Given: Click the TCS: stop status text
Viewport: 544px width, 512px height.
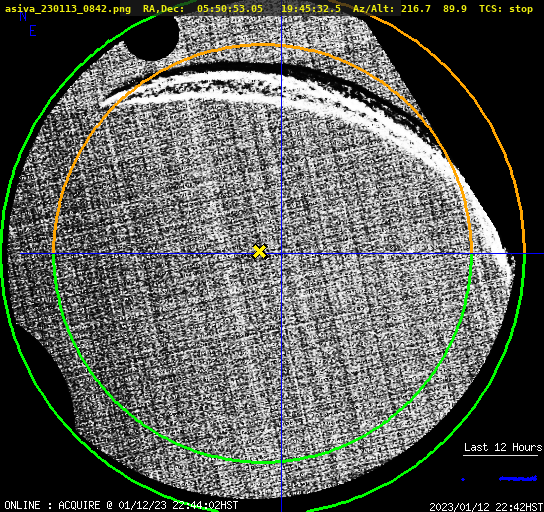Looking at the screenshot, I should coord(506,9).
